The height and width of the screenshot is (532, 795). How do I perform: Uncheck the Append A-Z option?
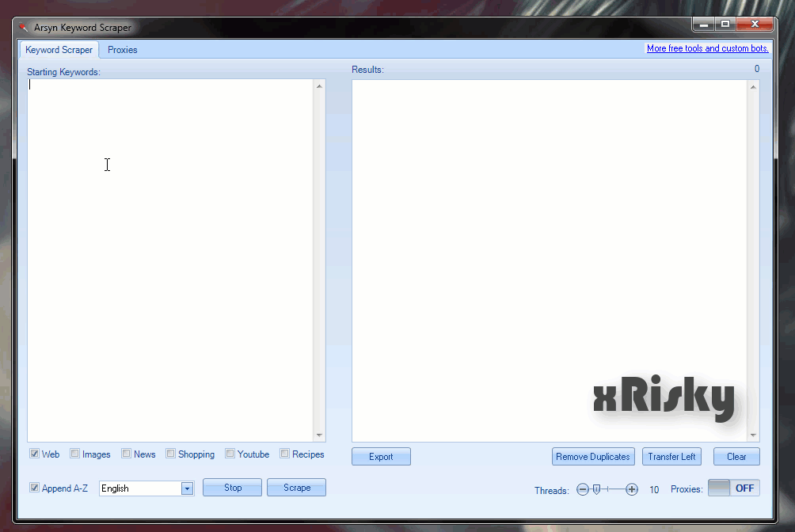(33, 488)
